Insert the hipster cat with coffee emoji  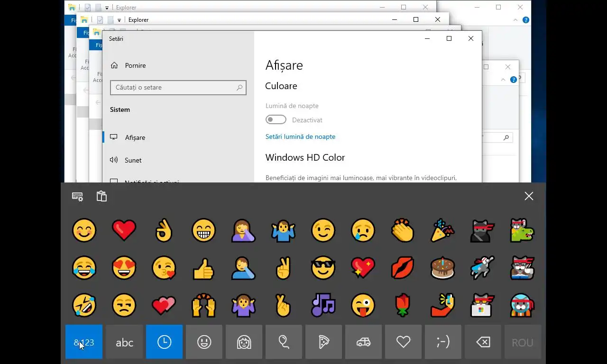pos(522,268)
